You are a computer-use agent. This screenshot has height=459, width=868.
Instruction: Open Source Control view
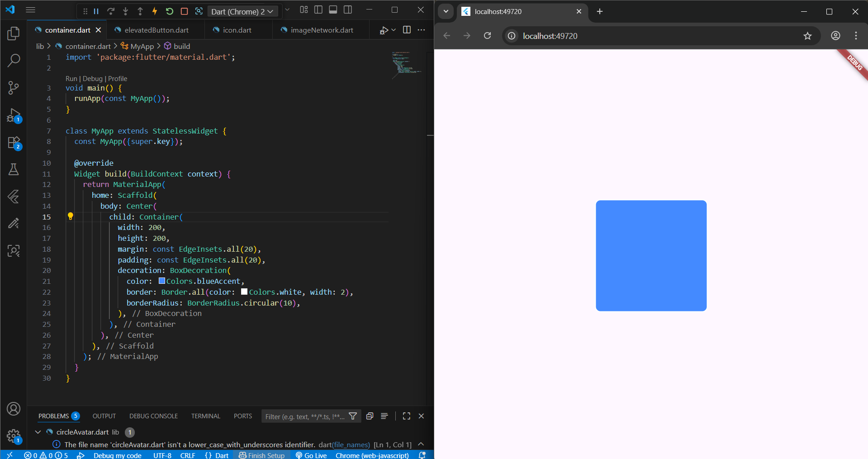[14, 87]
